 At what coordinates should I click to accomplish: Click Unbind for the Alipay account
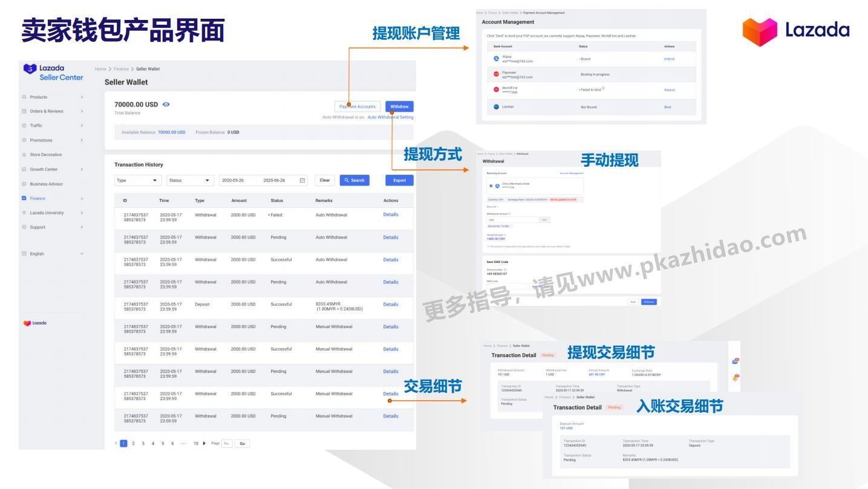[x=669, y=59]
